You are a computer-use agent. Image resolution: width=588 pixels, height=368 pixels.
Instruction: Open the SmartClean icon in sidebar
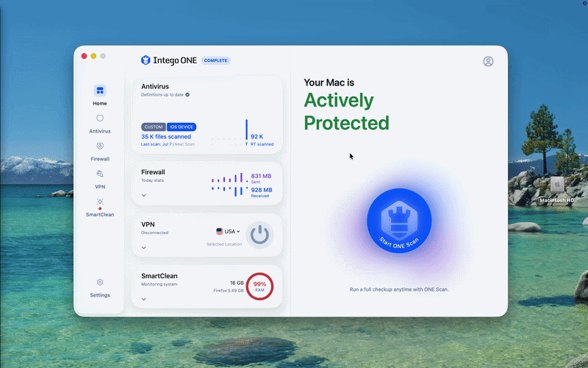click(100, 202)
